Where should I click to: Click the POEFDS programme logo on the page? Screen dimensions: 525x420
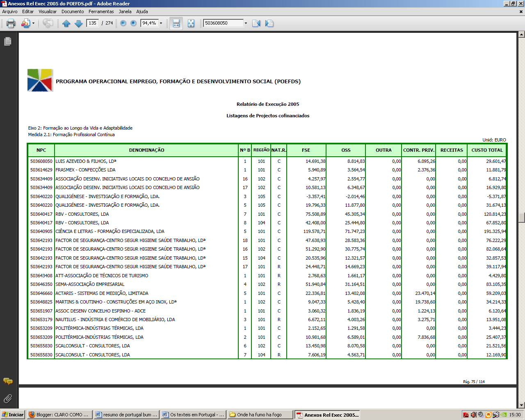tap(40, 80)
